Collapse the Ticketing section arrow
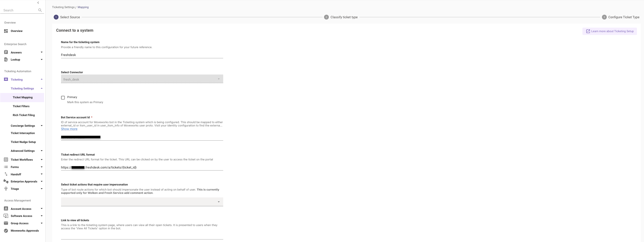 [42, 79]
